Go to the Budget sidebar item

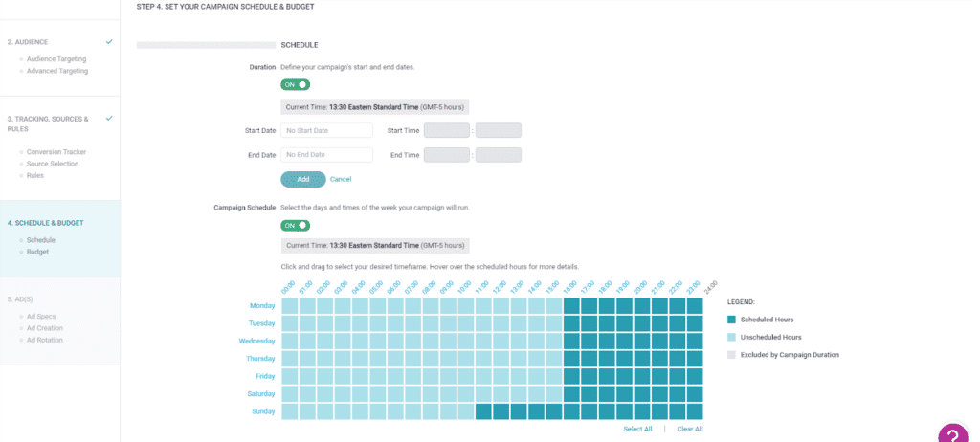click(38, 253)
